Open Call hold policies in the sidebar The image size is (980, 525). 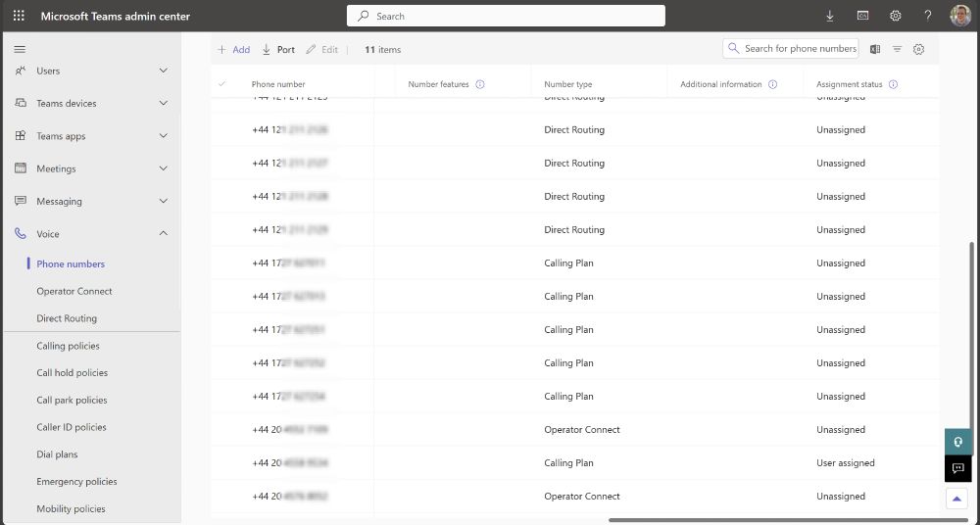point(72,372)
